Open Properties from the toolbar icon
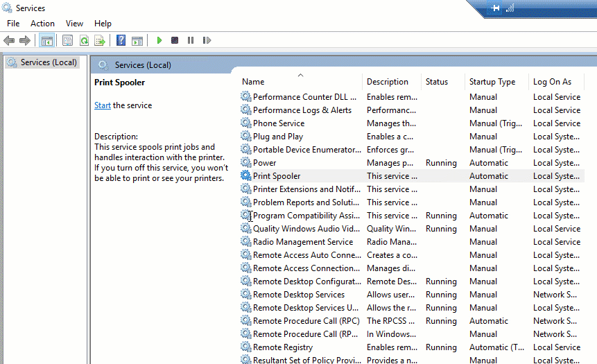This screenshot has height=364, width=597. [67, 41]
